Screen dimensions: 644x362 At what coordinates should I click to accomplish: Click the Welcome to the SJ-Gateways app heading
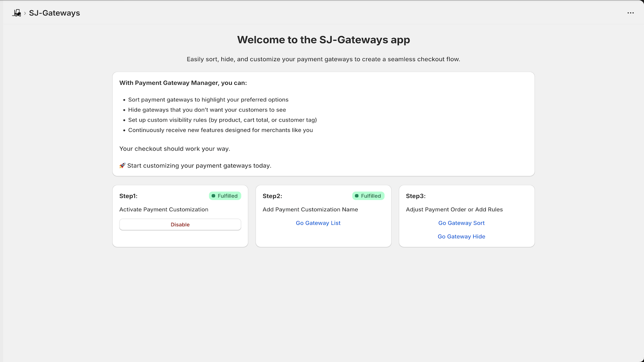pos(323,40)
